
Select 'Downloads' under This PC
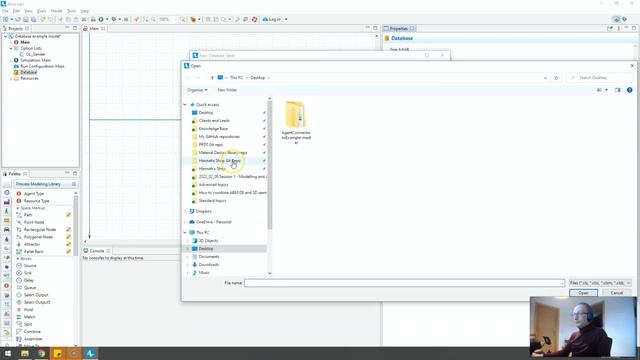(208, 264)
